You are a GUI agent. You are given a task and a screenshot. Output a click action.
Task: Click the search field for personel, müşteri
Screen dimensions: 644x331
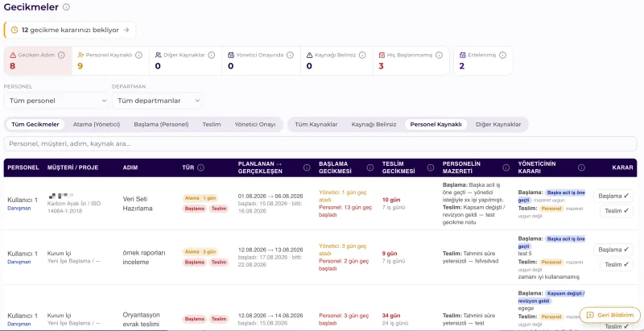(320, 143)
